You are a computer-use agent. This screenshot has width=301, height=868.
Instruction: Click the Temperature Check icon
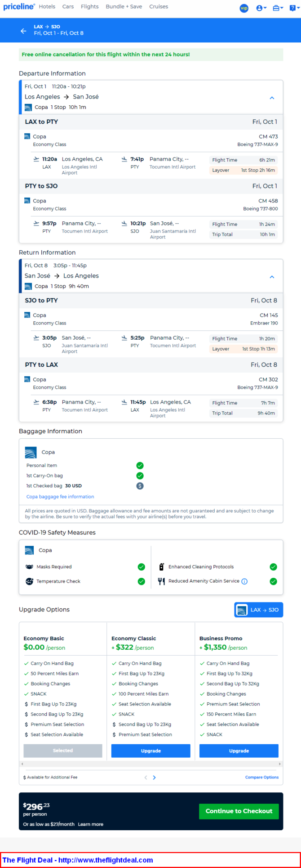(x=29, y=581)
